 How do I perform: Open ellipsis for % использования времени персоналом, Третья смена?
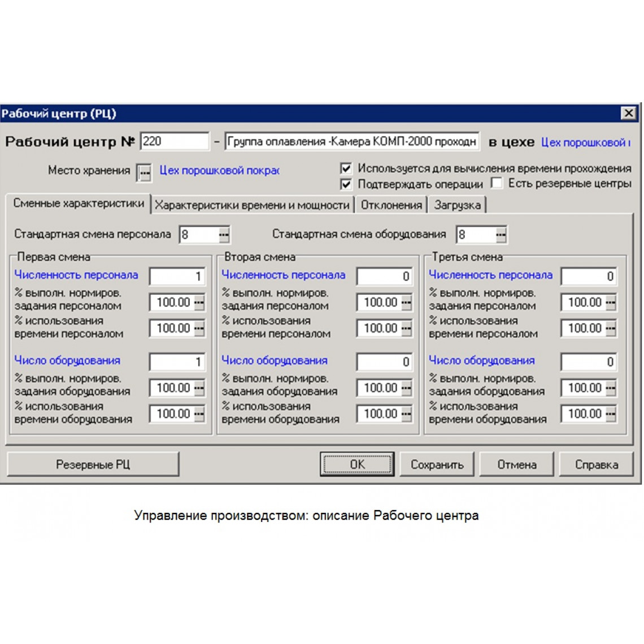pos(611,329)
